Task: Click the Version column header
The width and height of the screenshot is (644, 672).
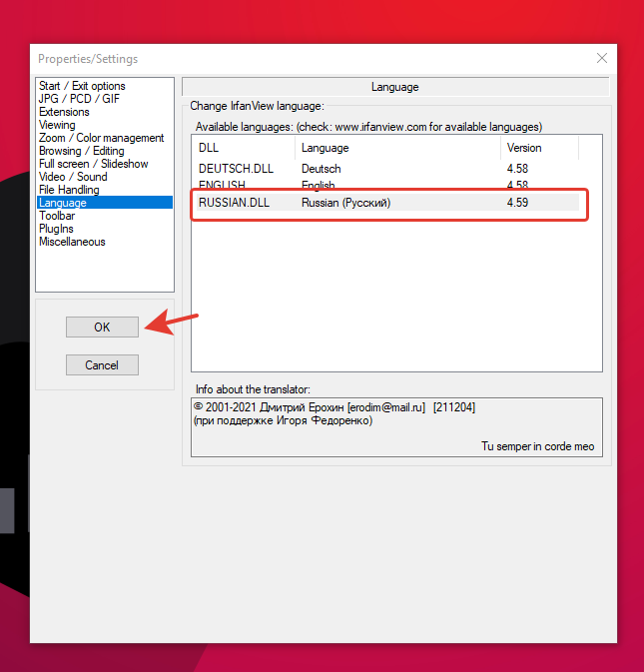Action: coord(539,148)
